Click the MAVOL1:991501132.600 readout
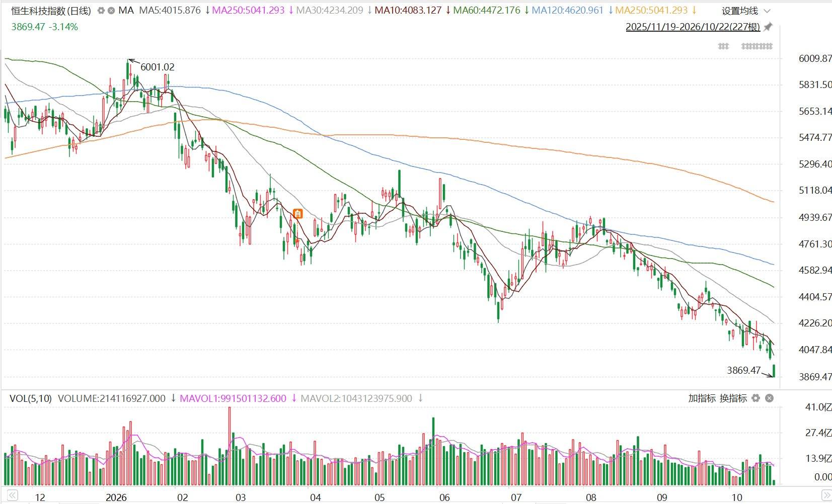This screenshot has width=832, height=504. 233,398
